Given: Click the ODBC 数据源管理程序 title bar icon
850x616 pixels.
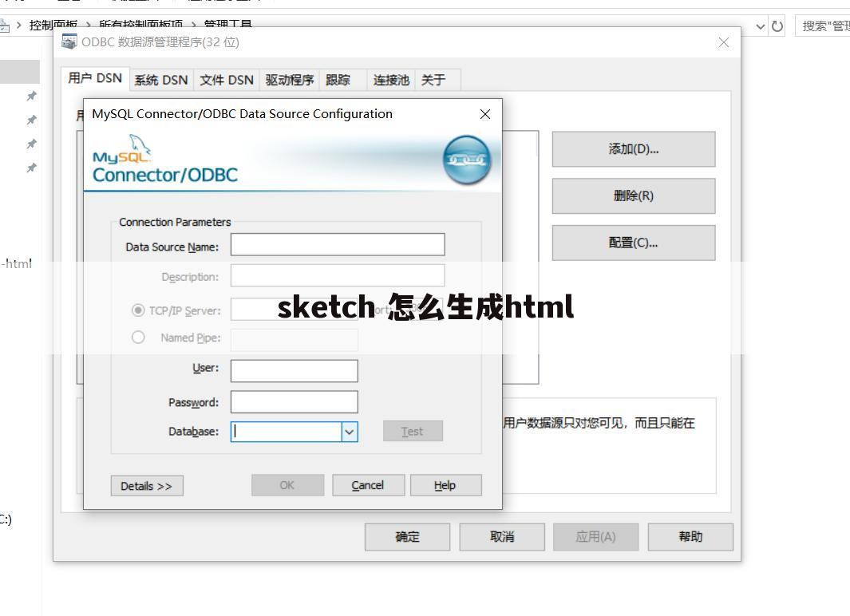Looking at the screenshot, I should click(x=69, y=41).
